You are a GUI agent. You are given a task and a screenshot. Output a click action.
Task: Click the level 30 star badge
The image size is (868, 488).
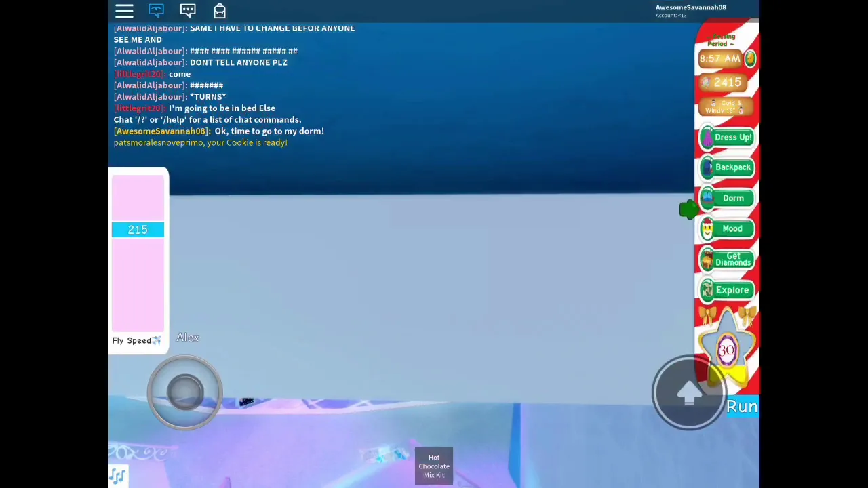point(726,350)
